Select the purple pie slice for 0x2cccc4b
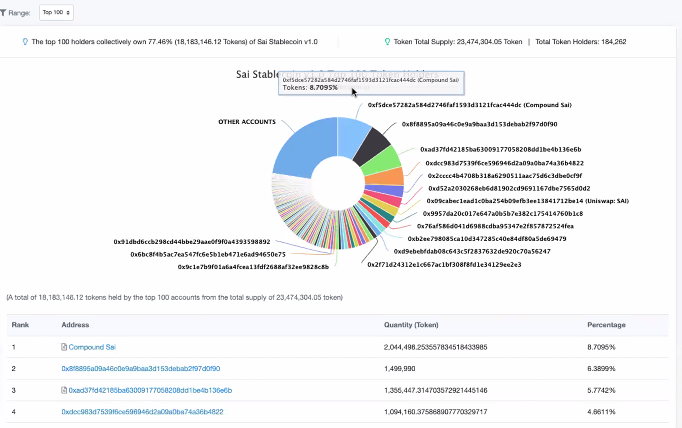682x428 pixels. [384, 190]
